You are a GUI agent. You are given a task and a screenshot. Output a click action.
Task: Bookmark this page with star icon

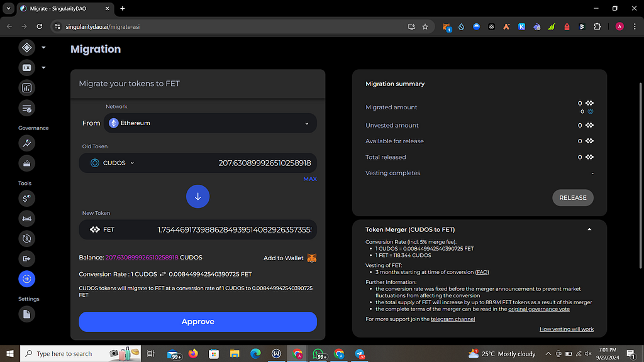tap(425, 26)
